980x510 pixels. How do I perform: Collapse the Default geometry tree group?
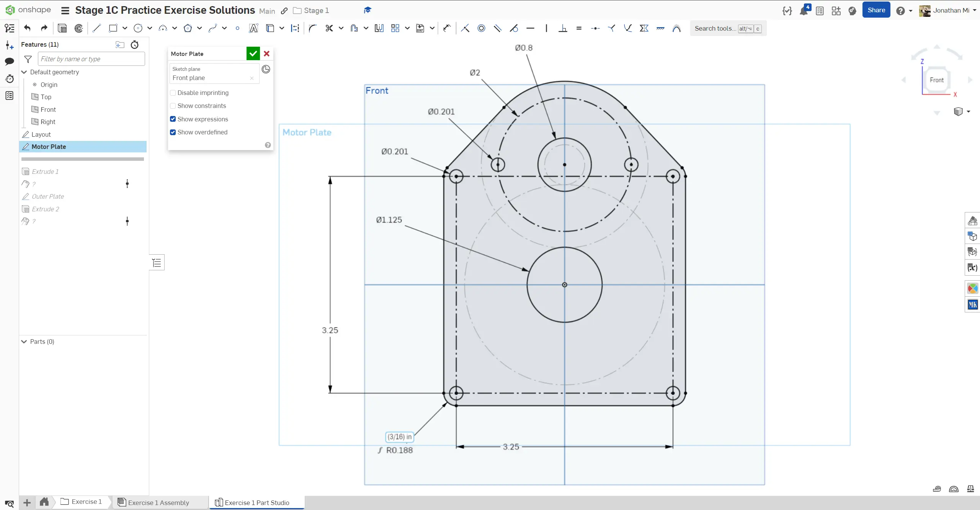24,72
